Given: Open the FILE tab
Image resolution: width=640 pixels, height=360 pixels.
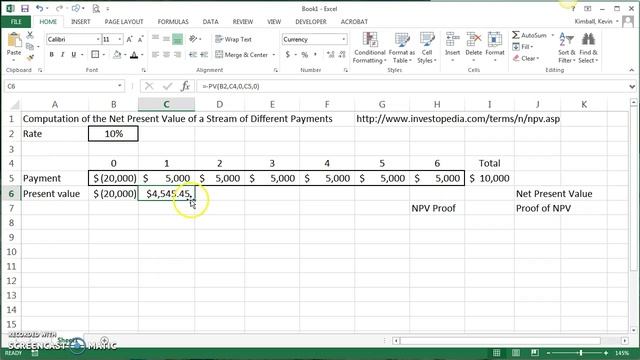Looking at the screenshot, I should pos(16,22).
